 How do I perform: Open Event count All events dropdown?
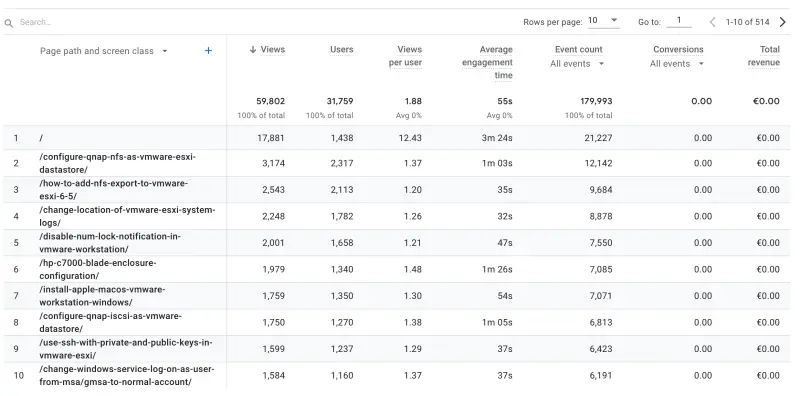[577, 64]
